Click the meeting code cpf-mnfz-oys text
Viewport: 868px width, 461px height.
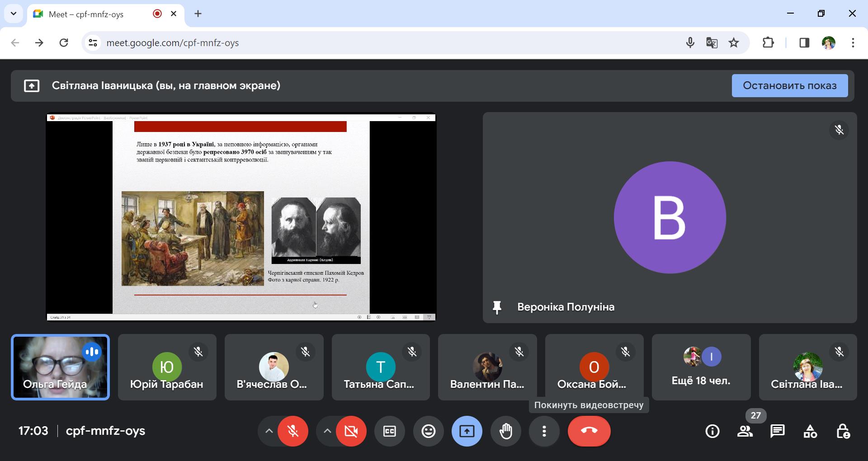pos(105,431)
